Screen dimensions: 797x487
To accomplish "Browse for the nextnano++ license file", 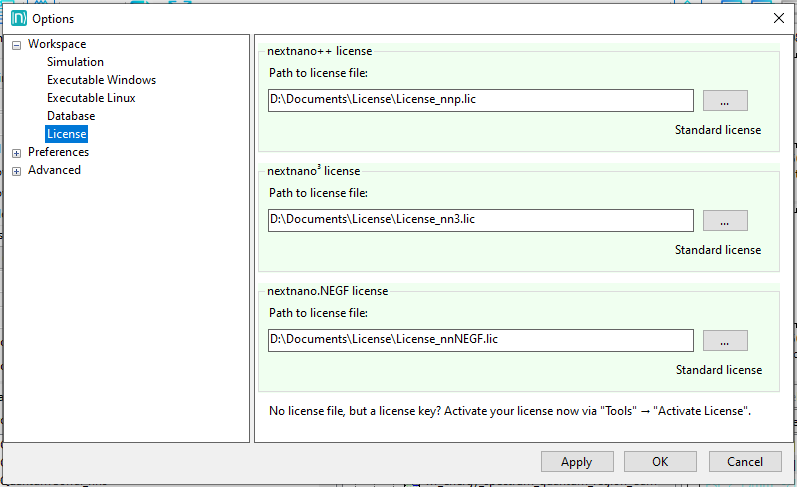I will point(725,101).
